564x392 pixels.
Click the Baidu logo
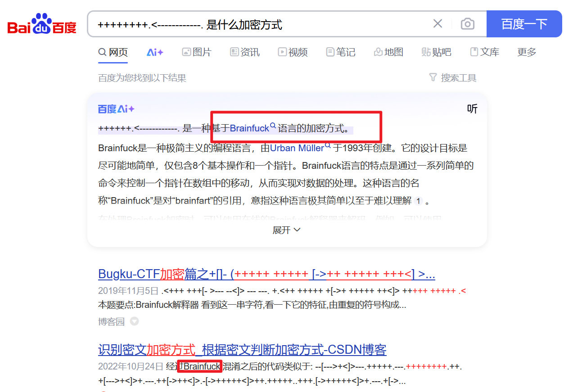42,24
